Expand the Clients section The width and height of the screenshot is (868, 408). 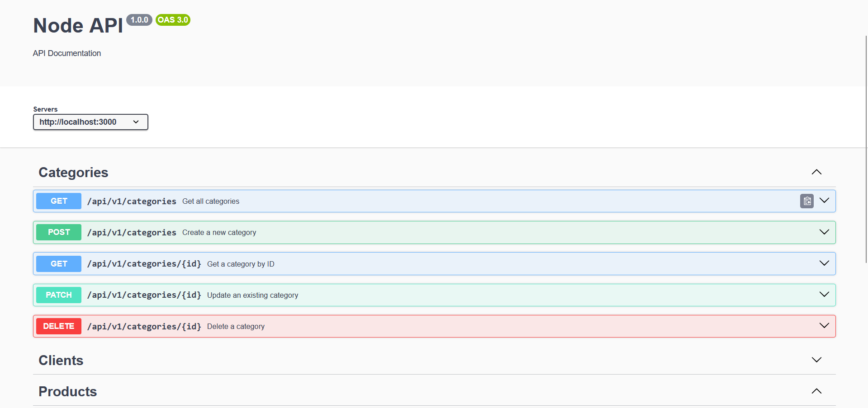coord(816,360)
